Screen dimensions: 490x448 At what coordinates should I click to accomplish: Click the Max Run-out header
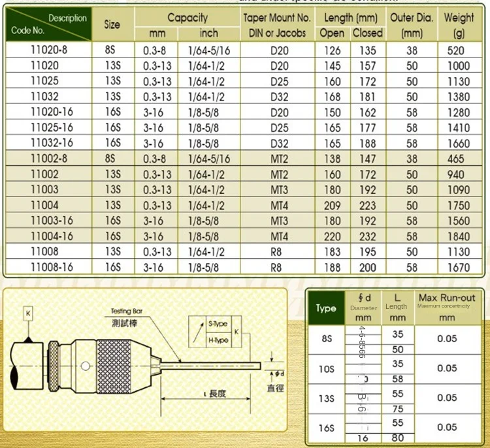[x=447, y=298]
